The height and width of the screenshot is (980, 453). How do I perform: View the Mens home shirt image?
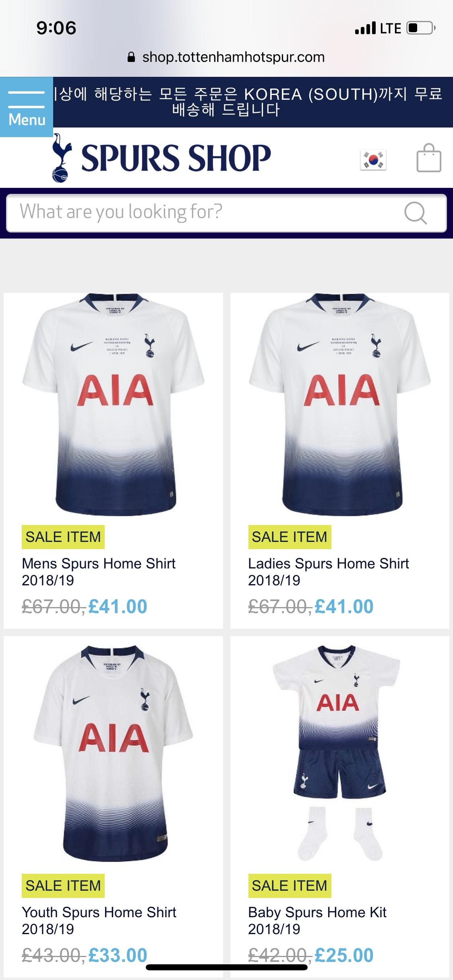[x=114, y=404]
